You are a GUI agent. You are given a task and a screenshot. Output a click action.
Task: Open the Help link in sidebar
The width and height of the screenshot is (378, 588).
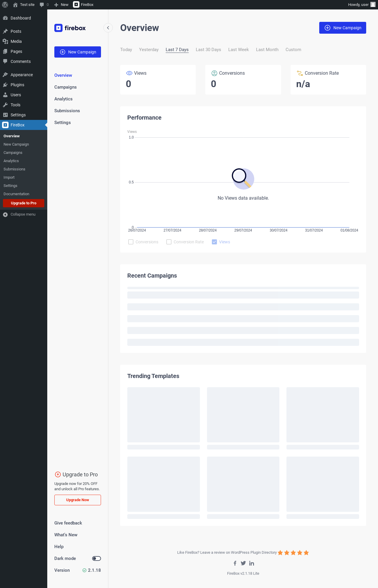pos(59,547)
